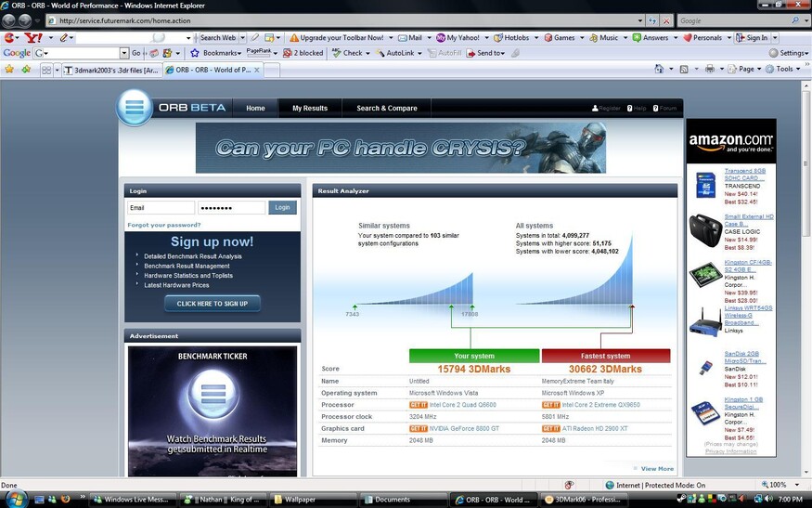Click the search magnifier in IE search box
Image resolution: width=812 pixels, height=508 pixels.
(795, 20)
